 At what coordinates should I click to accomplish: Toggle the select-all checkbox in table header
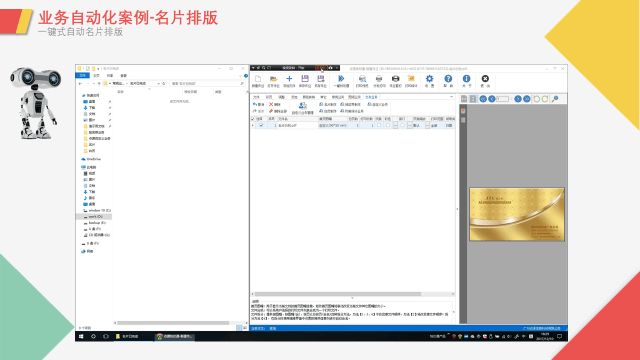(253, 119)
